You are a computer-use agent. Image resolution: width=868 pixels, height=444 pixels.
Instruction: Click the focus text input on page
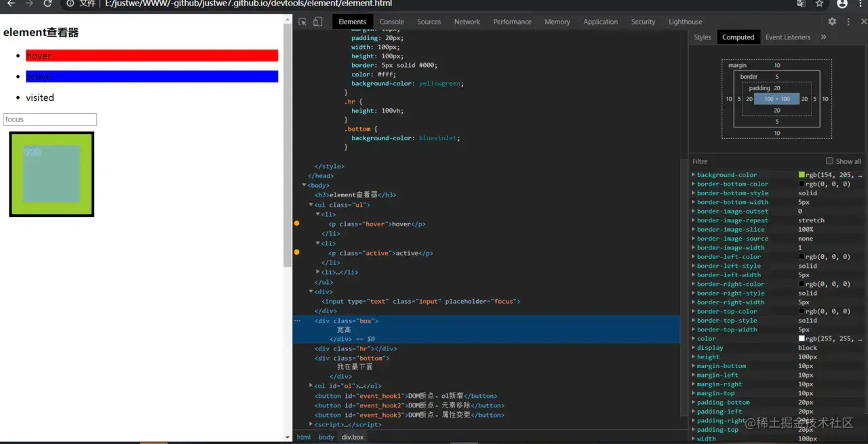click(50, 119)
